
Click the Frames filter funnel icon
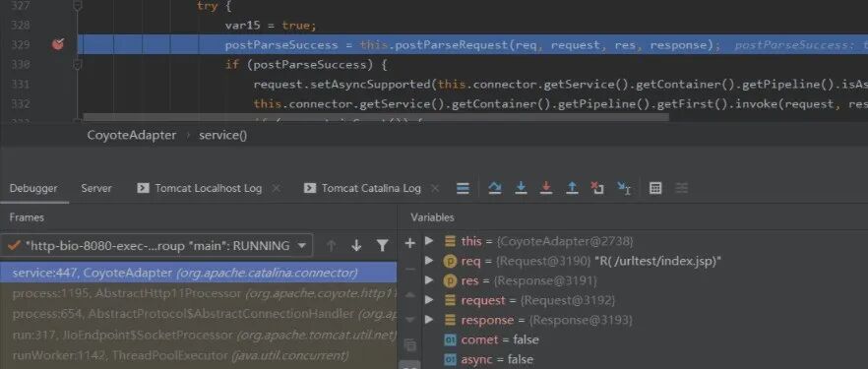382,246
